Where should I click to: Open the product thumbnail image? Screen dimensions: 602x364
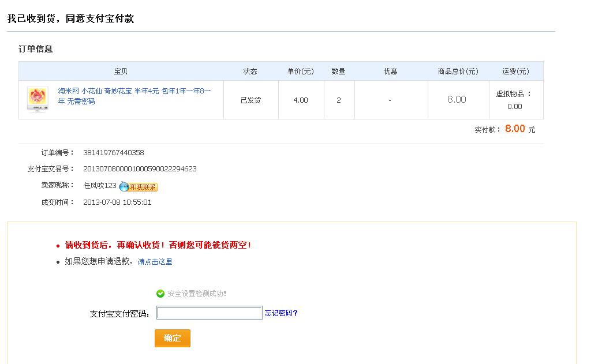38,99
